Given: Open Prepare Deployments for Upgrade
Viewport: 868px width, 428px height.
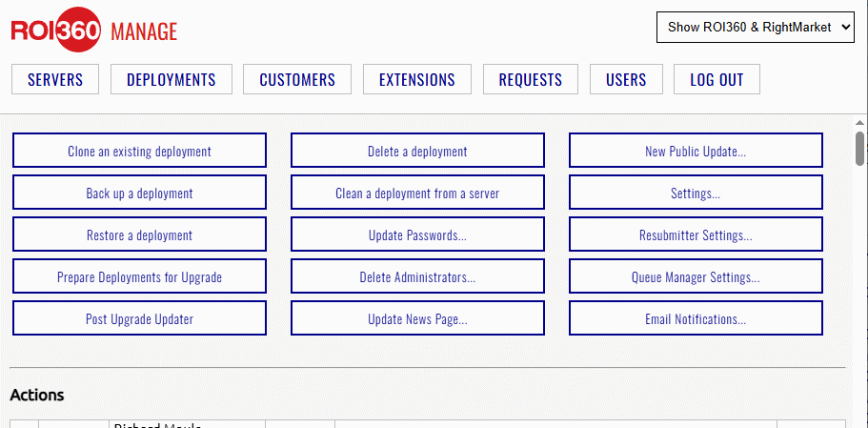Looking at the screenshot, I should click(139, 276).
